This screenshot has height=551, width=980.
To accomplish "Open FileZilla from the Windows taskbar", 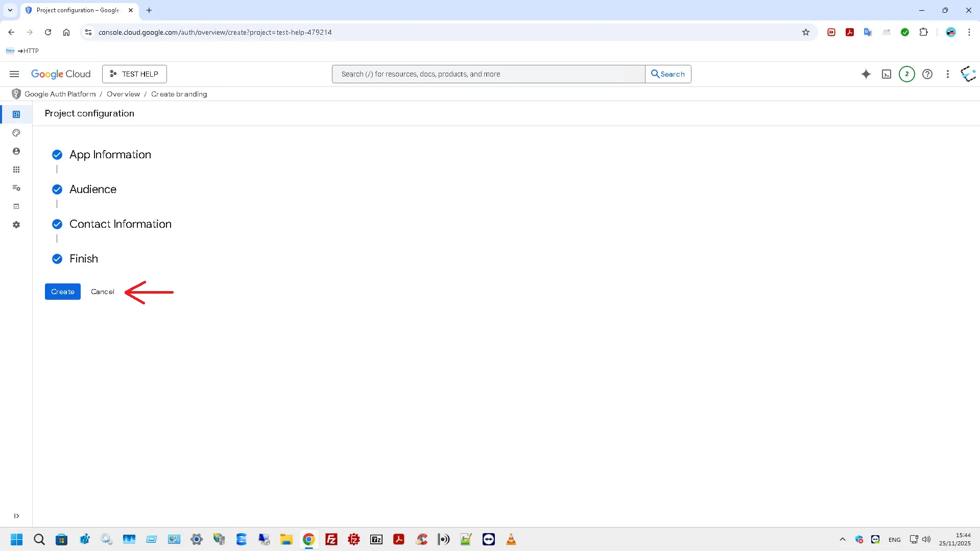I will [x=331, y=539].
